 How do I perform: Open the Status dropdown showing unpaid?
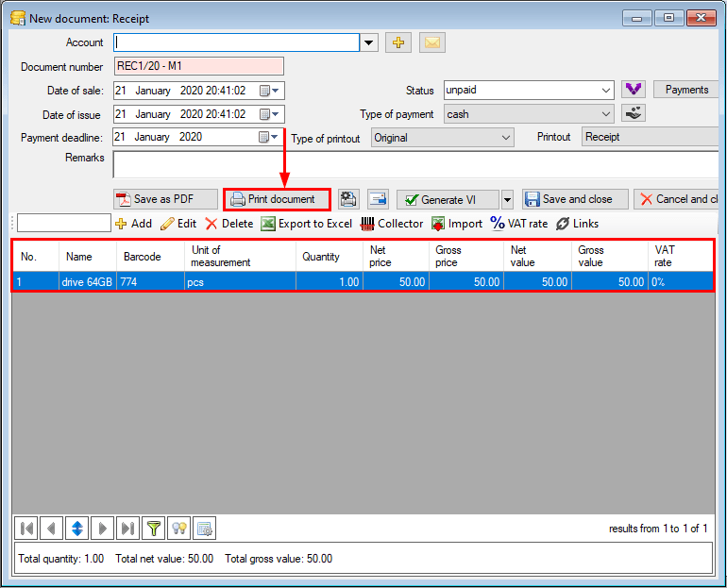click(529, 90)
